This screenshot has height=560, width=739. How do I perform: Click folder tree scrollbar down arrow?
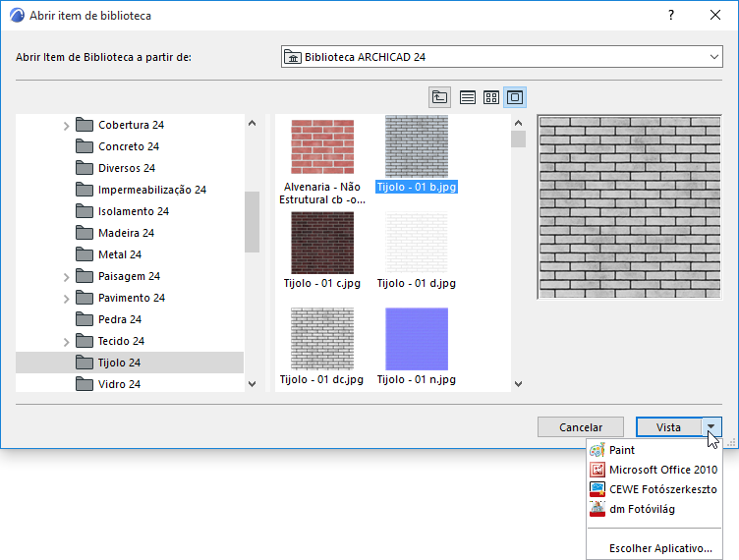point(253,384)
